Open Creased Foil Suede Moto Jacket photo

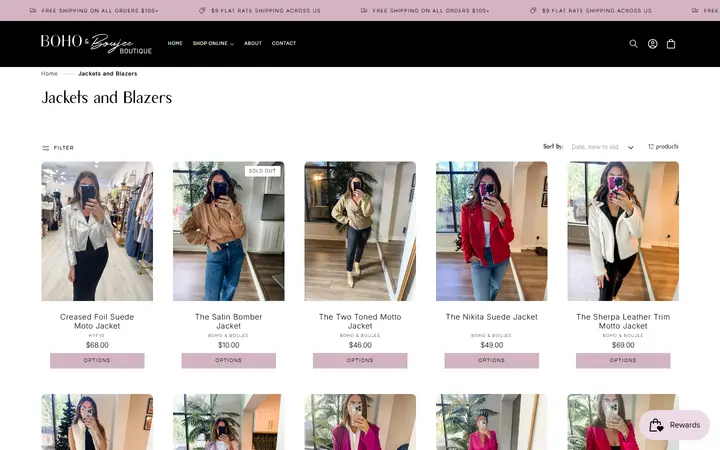coord(97,231)
